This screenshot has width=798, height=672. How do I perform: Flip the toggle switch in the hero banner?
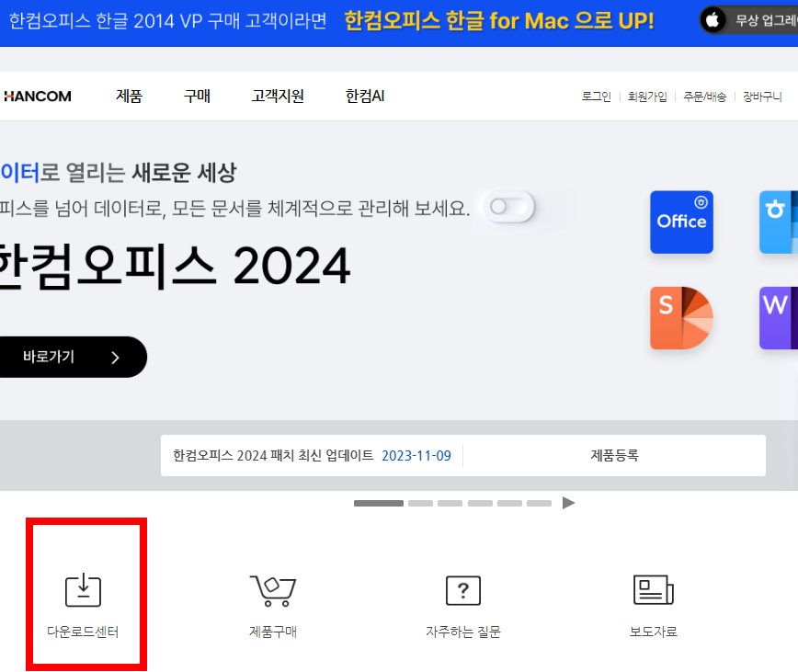pyautogui.click(x=508, y=208)
